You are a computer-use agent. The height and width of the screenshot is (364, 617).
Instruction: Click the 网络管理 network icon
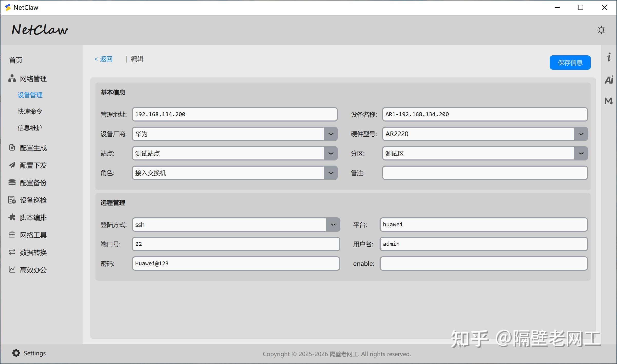12,78
